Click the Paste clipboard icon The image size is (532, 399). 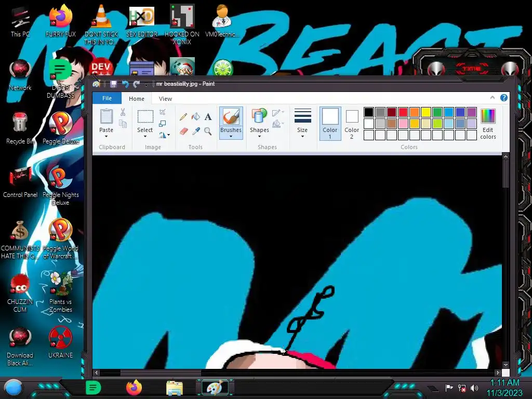click(x=106, y=116)
